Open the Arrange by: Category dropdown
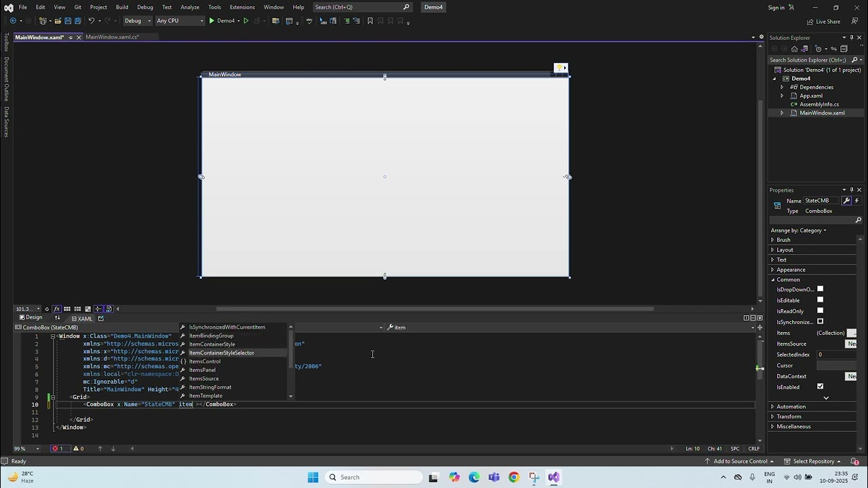Viewport: 868px width, 488px height. click(x=799, y=230)
